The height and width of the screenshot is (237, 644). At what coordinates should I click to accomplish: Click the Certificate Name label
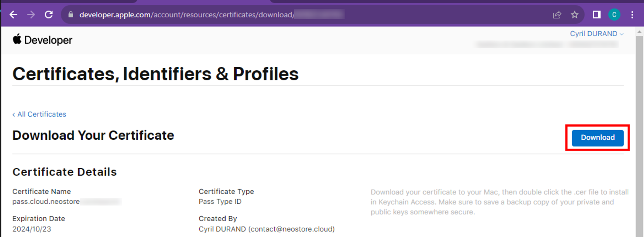pos(42,192)
